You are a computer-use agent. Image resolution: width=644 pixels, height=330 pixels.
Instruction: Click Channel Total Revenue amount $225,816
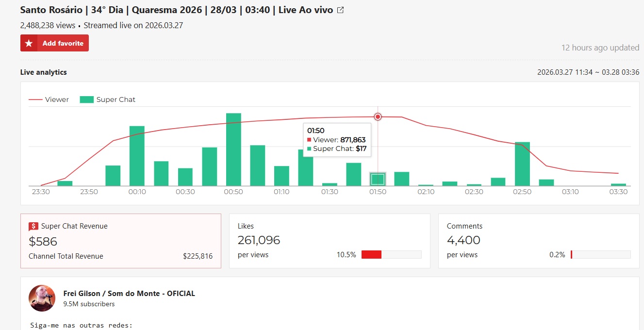pyautogui.click(x=198, y=256)
